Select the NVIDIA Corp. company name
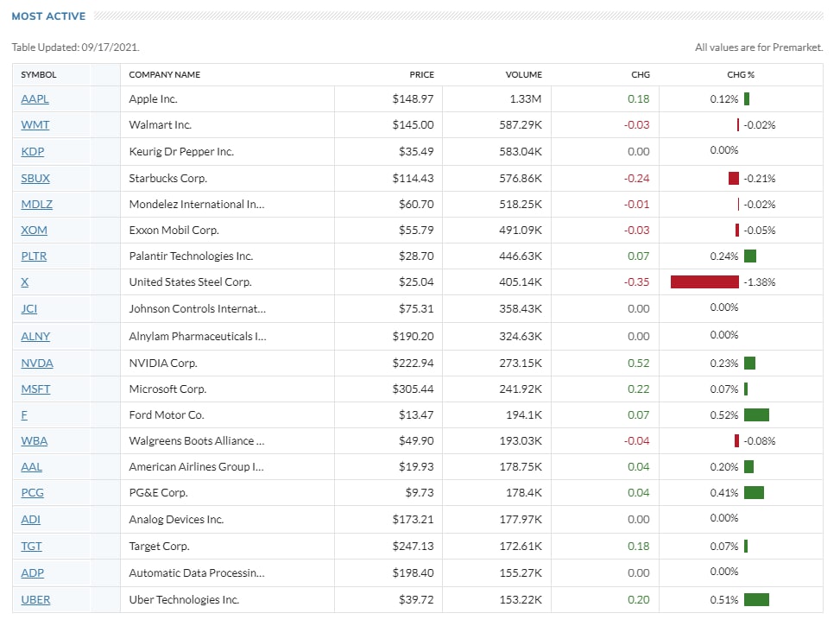Screen dimensions: 840x626 163,364
